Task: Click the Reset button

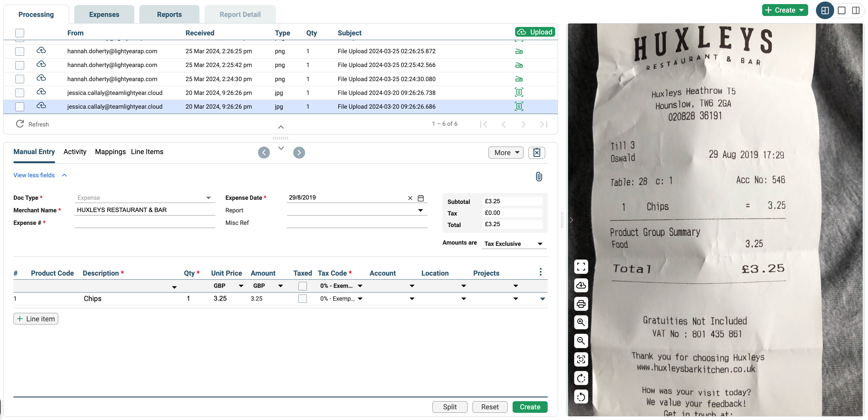Action: [490, 407]
